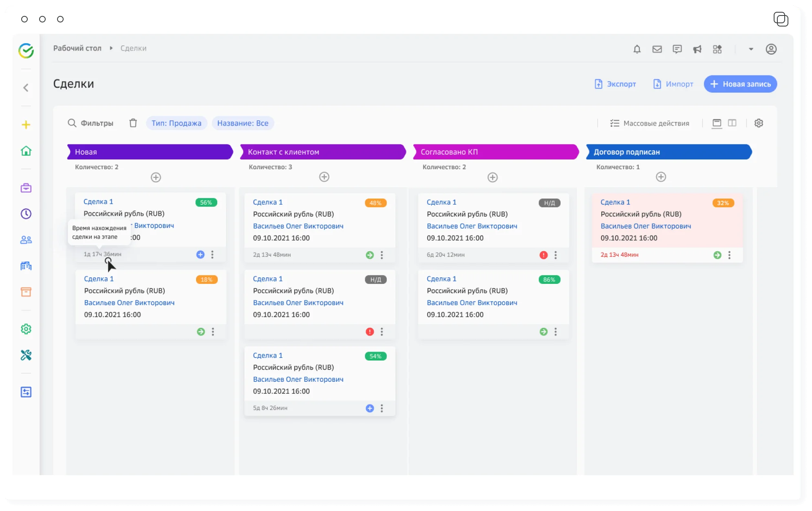
Task: Click the Экспорт link
Action: [615, 84]
